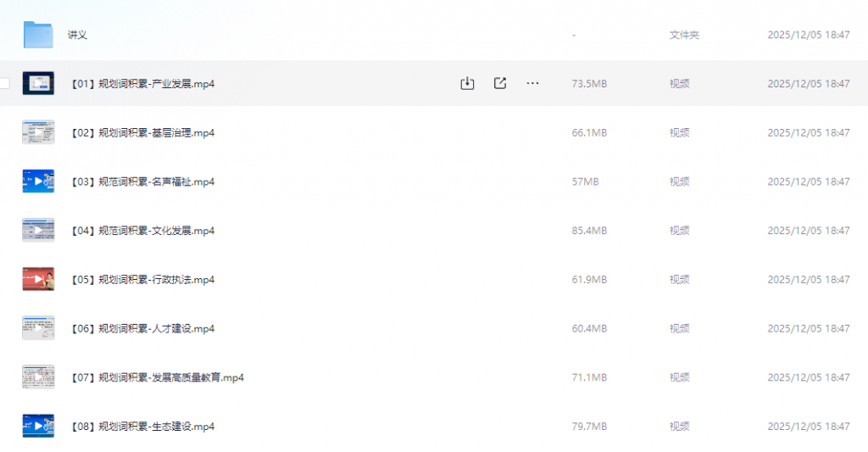Click the 【08】生态建设 video thumbnail icon
The image size is (868, 452).
click(38, 426)
